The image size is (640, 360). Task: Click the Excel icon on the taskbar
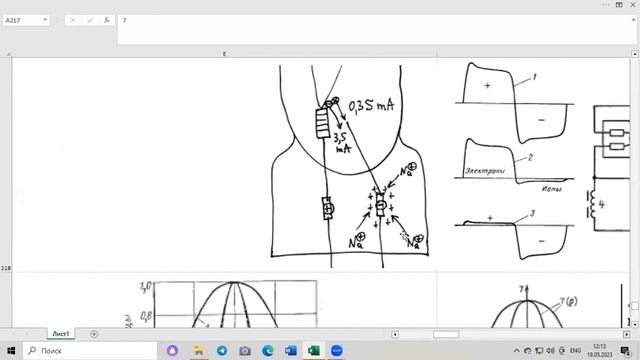(314, 351)
